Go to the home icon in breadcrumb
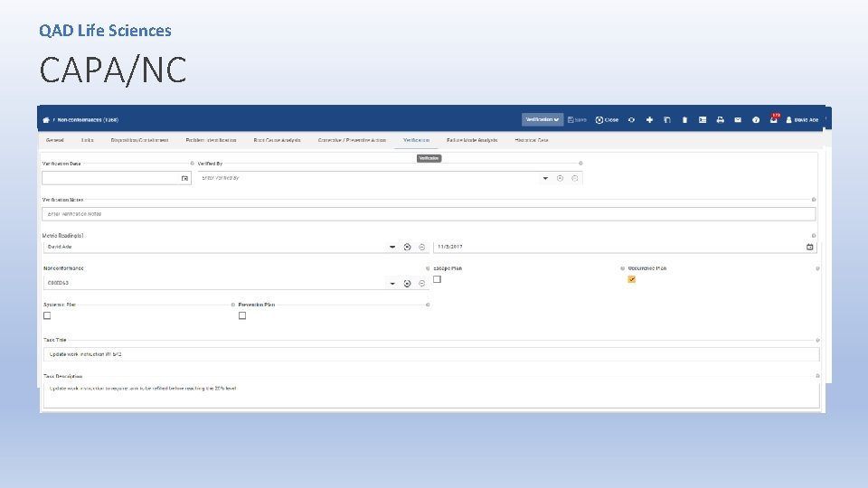This screenshot has height=488, width=868. pyautogui.click(x=46, y=120)
